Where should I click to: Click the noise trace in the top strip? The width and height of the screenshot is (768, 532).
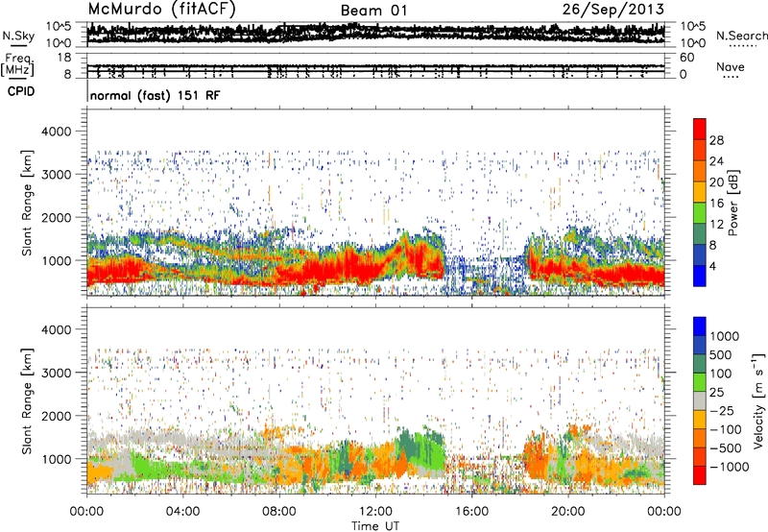375,34
